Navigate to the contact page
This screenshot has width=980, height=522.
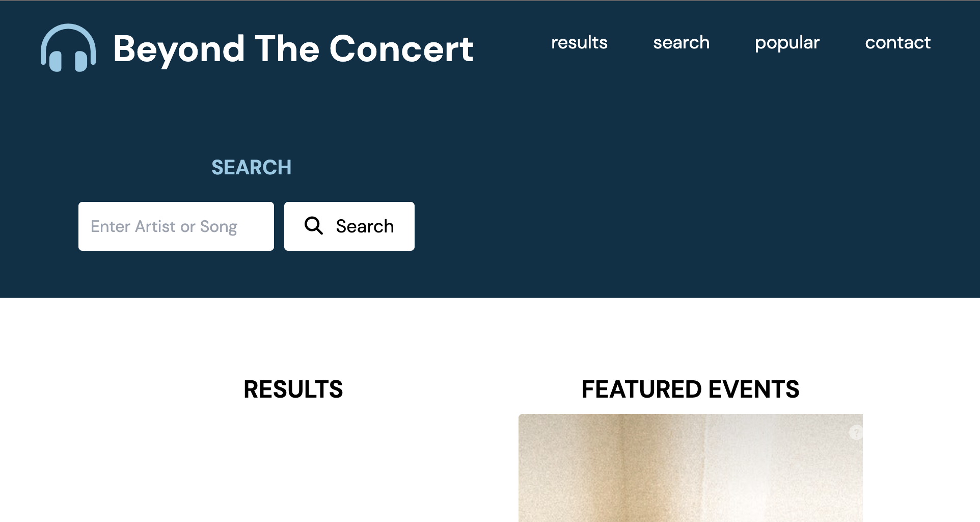897,43
